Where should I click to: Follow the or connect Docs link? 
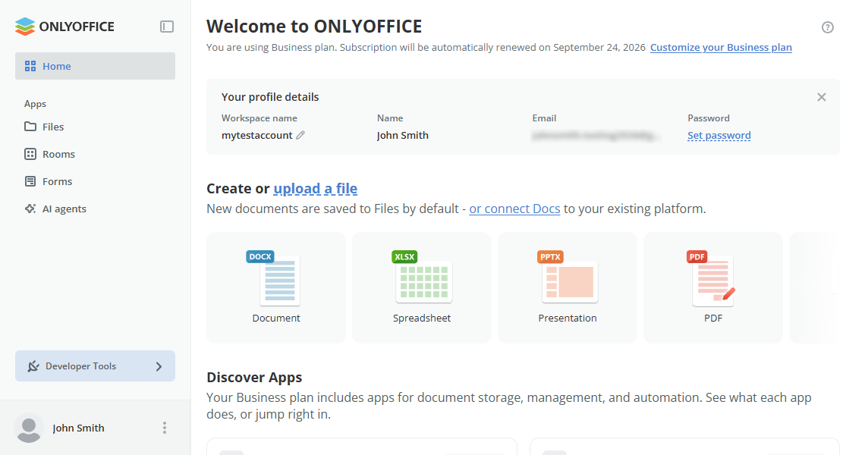click(x=515, y=209)
